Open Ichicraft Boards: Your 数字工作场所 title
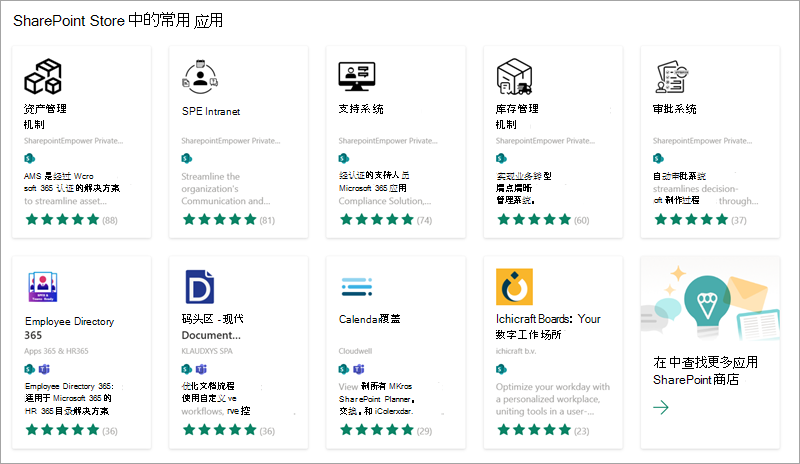 click(548, 327)
